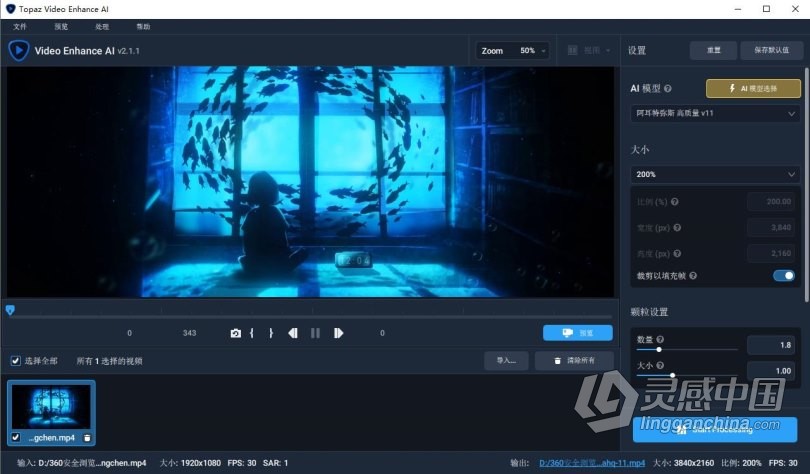Click the 重置 reset button
This screenshot has width=810, height=474.
713,50
